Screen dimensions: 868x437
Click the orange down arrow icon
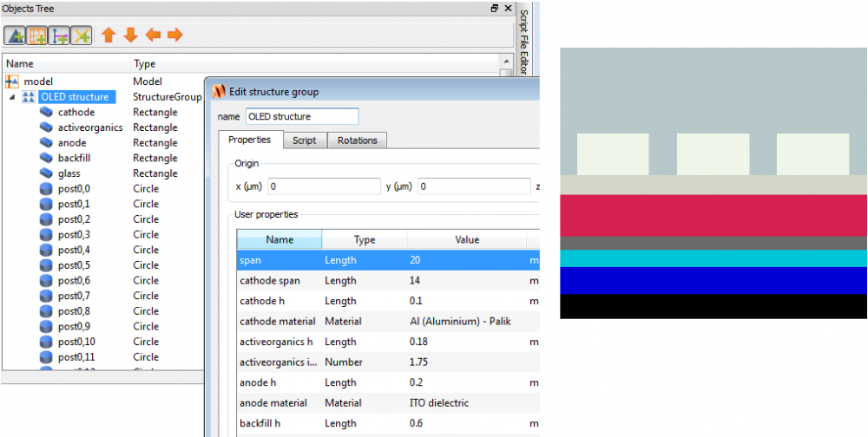(x=130, y=36)
